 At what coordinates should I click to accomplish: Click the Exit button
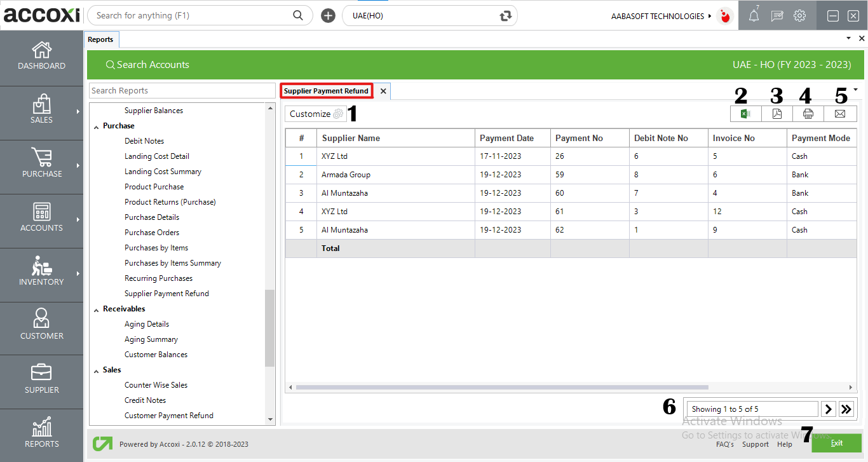click(x=836, y=443)
